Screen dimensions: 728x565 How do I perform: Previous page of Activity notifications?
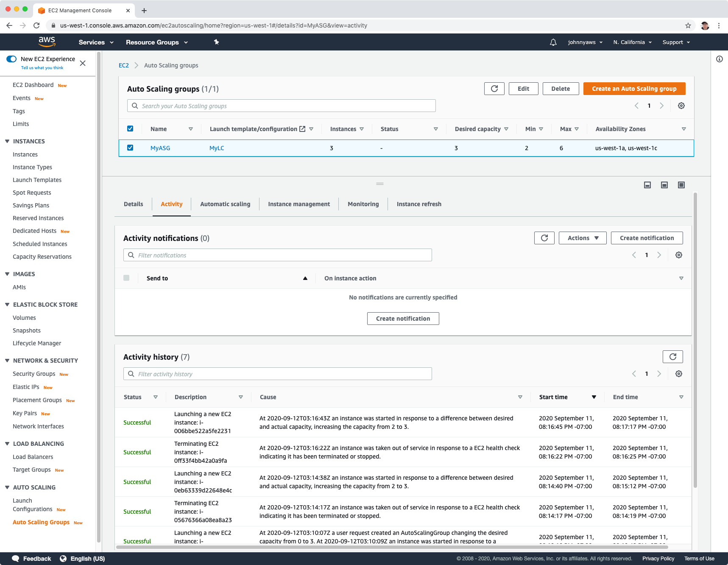(x=634, y=255)
